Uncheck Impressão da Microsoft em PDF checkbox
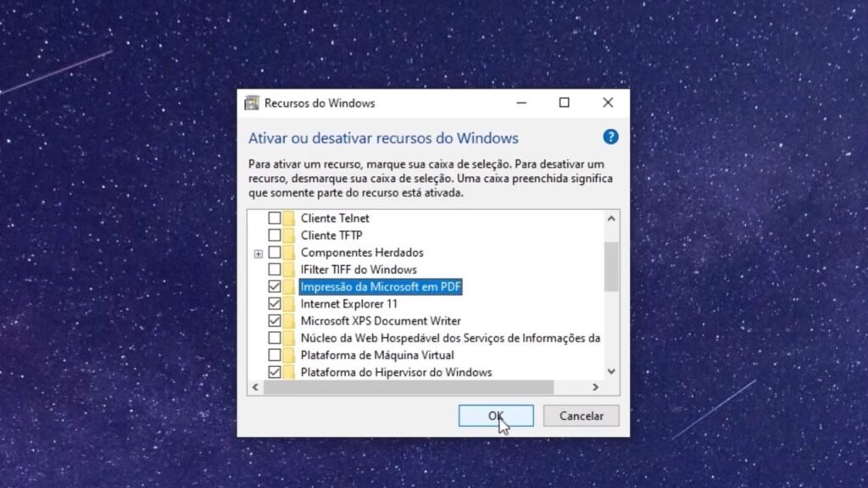The width and height of the screenshot is (868, 488). coord(274,286)
